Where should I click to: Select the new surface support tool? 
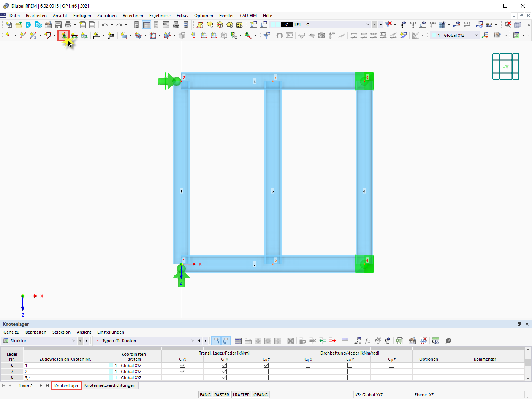[84, 35]
